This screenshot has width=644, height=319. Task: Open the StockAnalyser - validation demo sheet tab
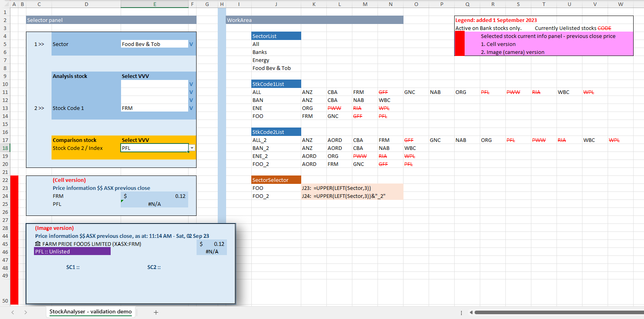(x=91, y=312)
